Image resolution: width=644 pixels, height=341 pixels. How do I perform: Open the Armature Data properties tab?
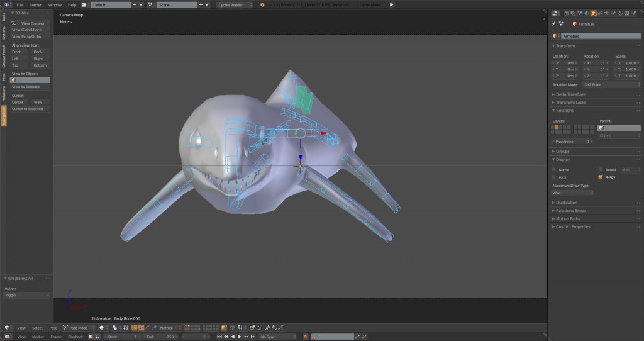pyautogui.click(x=607, y=13)
